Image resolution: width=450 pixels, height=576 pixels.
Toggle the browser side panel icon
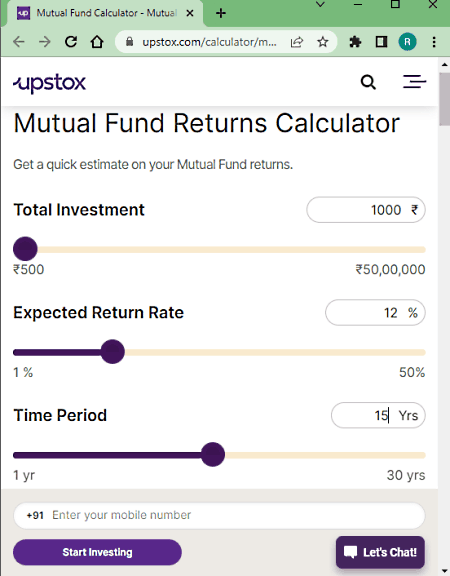(x=381, y=42)
